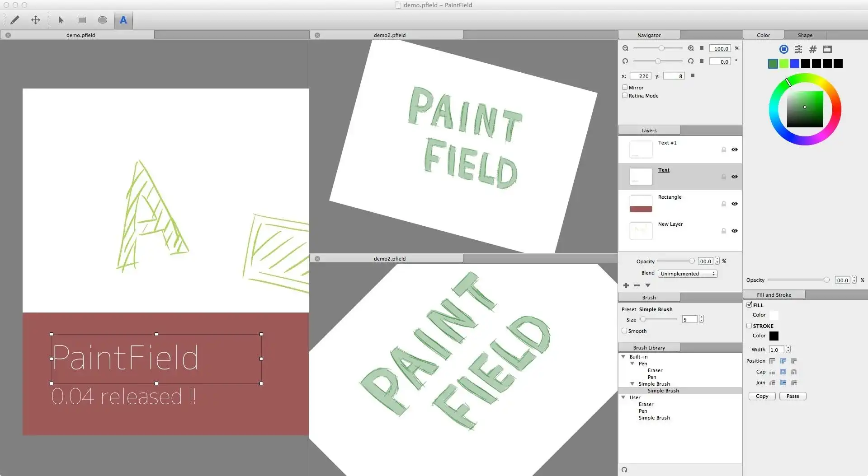This screenshot has height=476, width=868.
Task: Open the Blend mode dropdown
Action: pos(688,274)
